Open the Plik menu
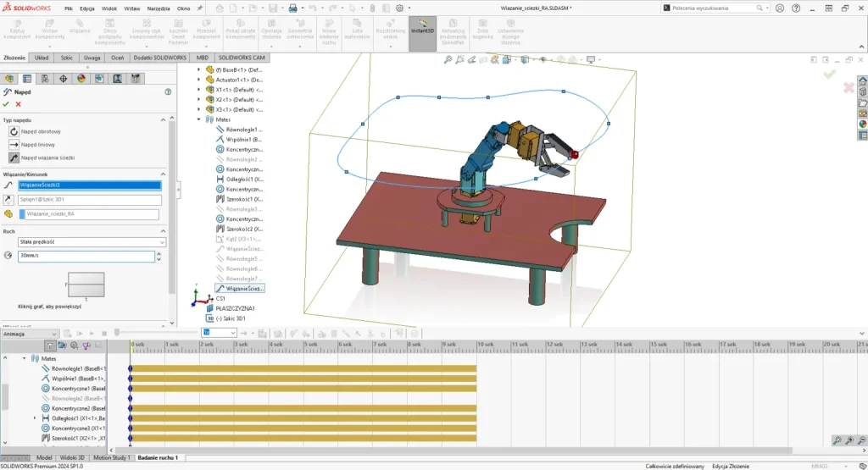This screenshot has width=868, height=470. pyautogui.click(x=69, y=8)
